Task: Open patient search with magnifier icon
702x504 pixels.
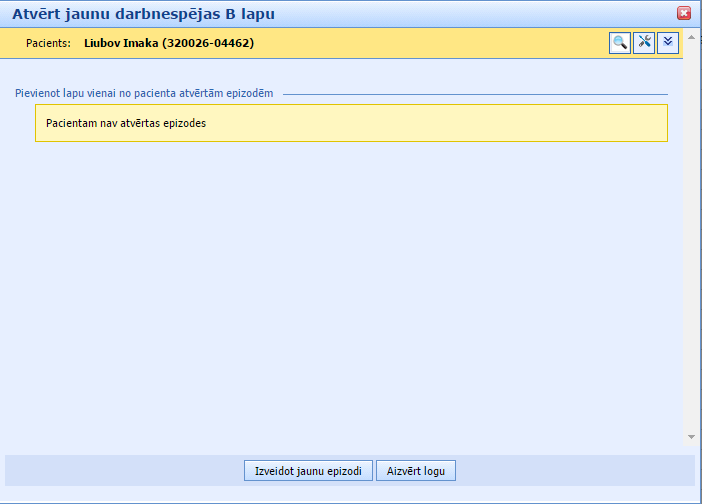Action: [x=620, y=42]
